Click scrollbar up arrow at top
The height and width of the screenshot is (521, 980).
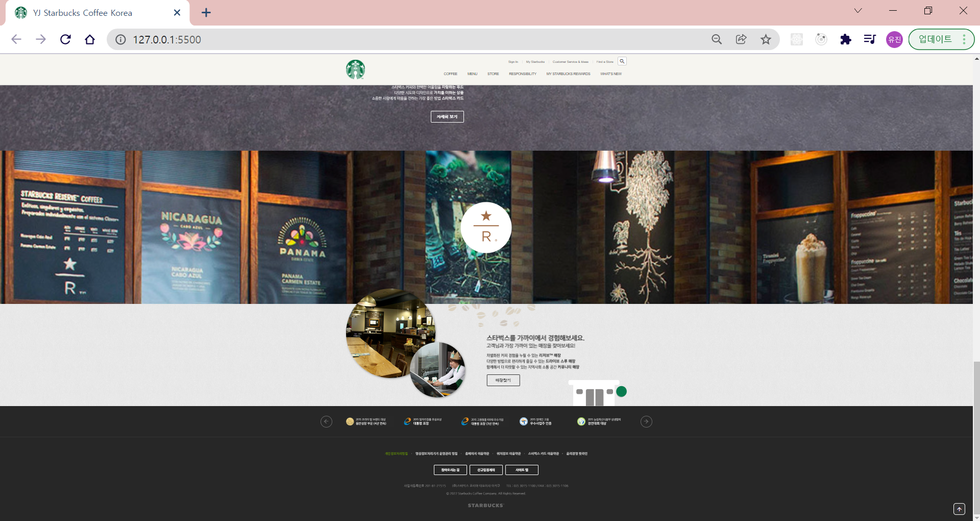coord(976,58)
